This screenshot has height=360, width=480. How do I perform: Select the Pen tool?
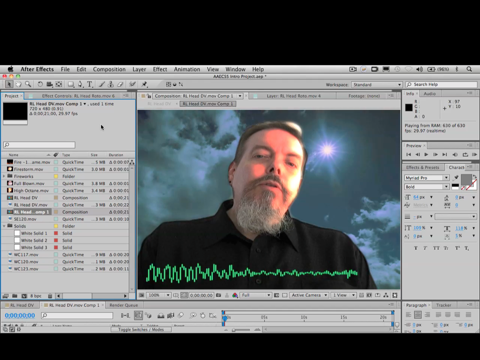coord(80,84)
